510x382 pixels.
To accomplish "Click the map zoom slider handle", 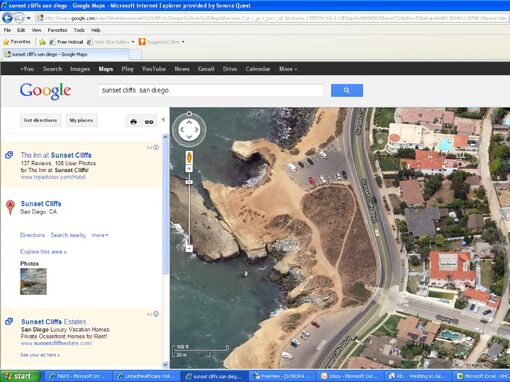I will [x=189, y=182].
